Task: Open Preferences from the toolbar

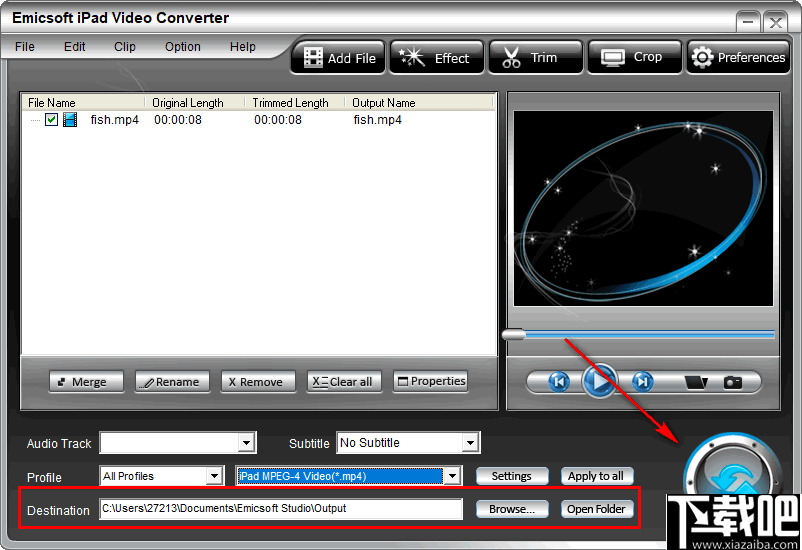Action: 738,58
